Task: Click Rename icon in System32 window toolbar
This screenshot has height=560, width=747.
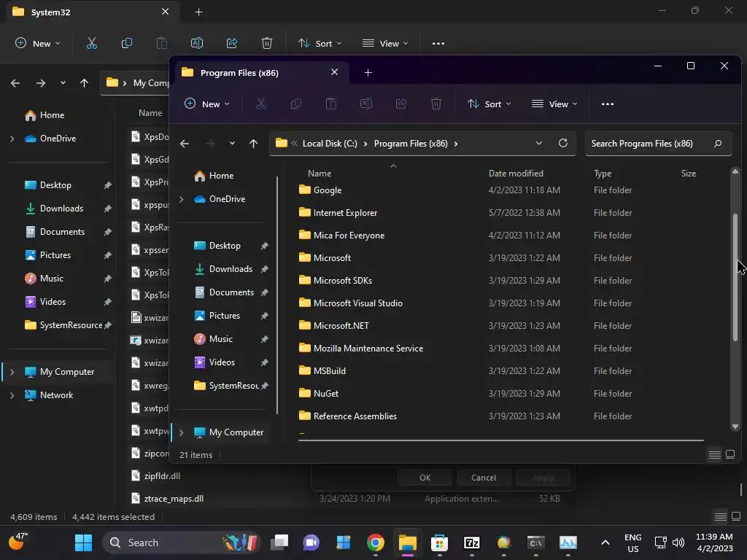Action: (x=197, y=43)
